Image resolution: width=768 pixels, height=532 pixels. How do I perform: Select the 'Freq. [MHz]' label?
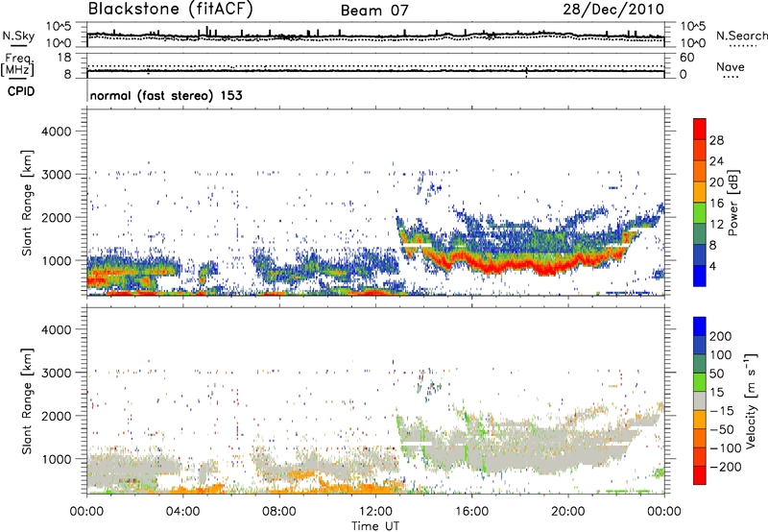click(x=18, y=65)
